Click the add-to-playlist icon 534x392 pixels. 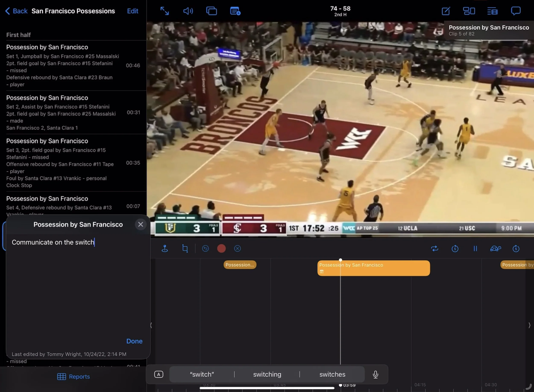235,11
